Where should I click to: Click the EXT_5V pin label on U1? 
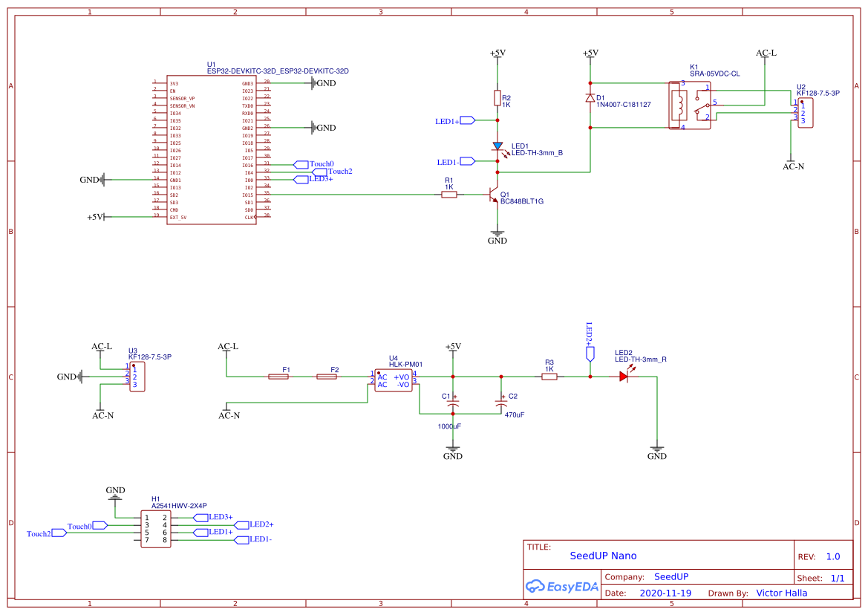pyautogui.click(x=178, y=218)
